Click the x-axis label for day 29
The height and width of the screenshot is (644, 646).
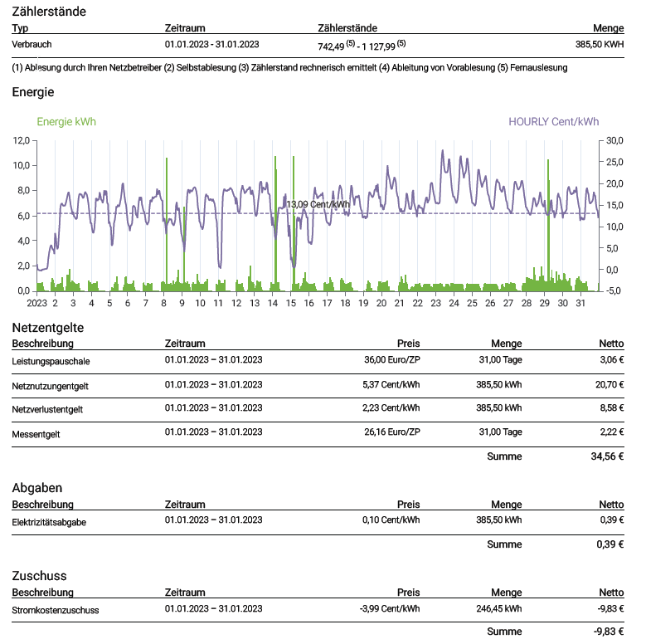(545, 304)
